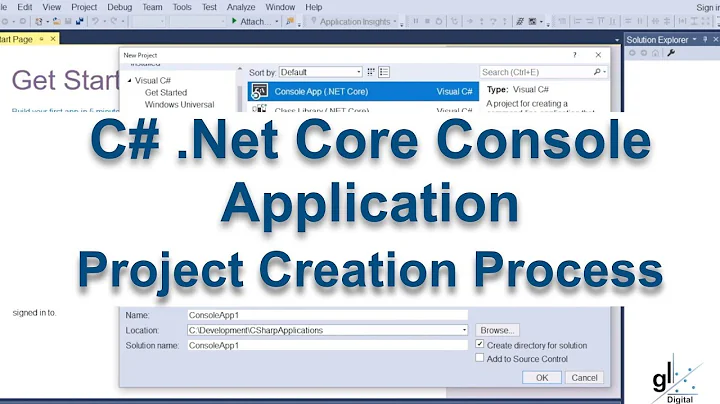Open the Attach button dropdown arrow

[x=276, y=21]
